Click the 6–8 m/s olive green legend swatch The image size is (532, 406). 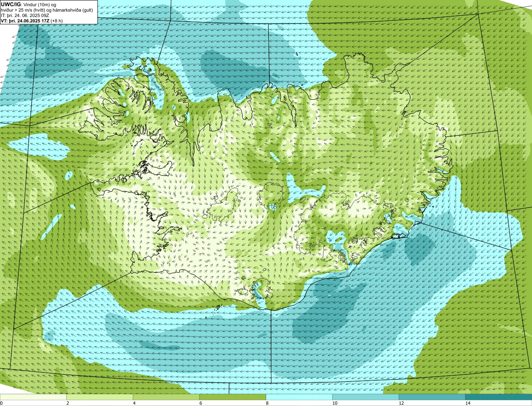pyautogui.click(x=233, y=397)
